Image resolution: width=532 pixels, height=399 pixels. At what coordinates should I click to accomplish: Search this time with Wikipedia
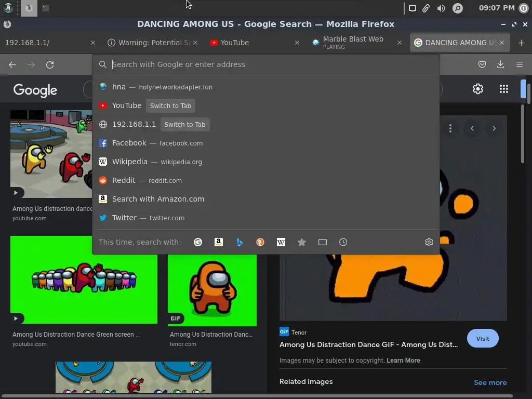click(x=281, y=242)
